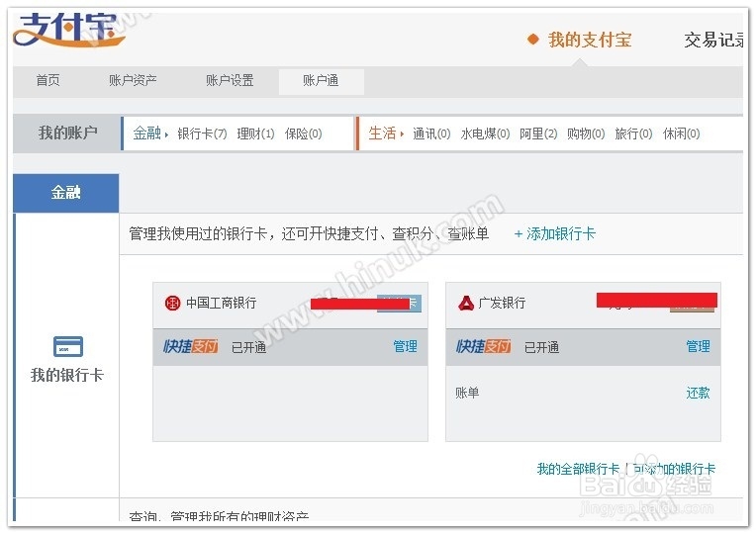Click 管理 in the 广发银行 card

(x=699, y=346)
